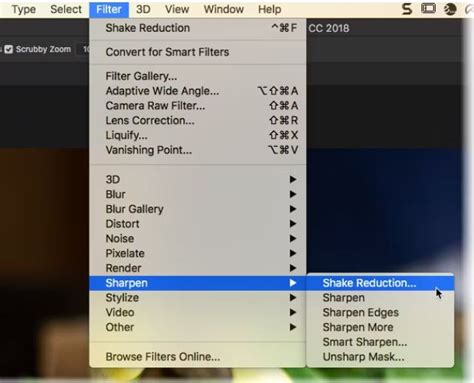This screenshot has width=474, height=383.
Task: Expand the Blur Gallery submenu
Action: (x=198, y=209)
